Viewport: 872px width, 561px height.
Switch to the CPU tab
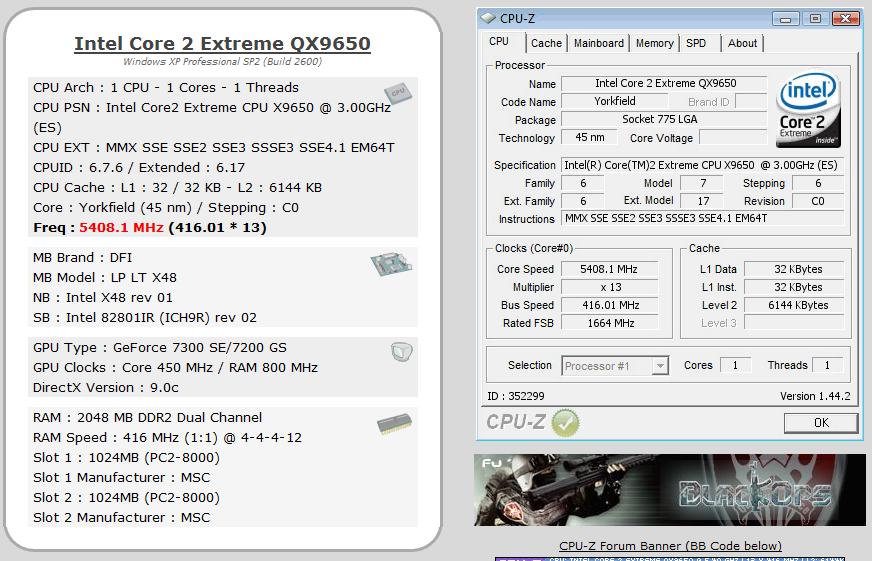(499, 42)
